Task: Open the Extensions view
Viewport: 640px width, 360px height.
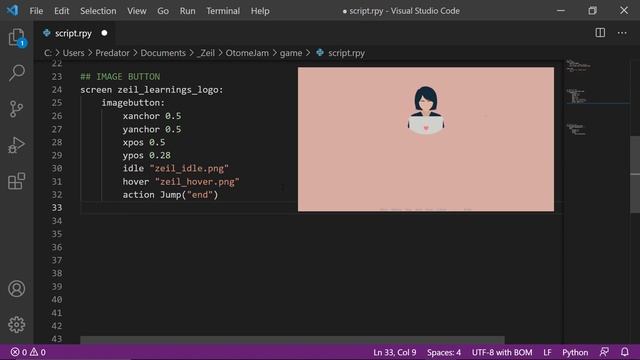Action: point(17,181)
